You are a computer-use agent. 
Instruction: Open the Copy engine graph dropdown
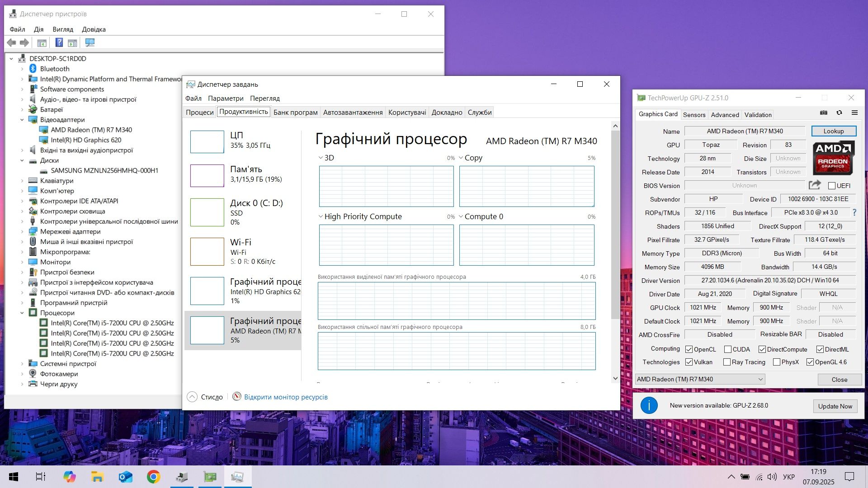[461, 158]
